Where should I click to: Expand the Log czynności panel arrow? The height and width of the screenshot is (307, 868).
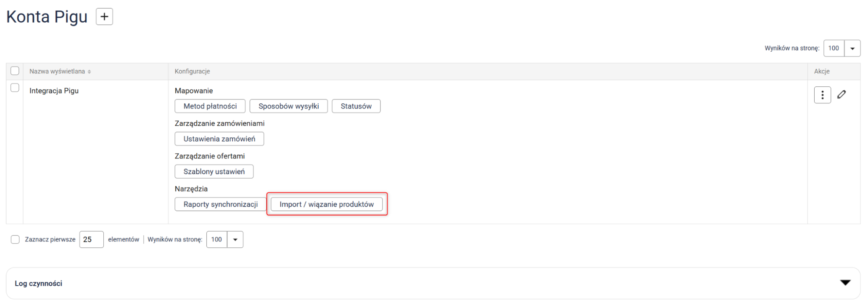tap(845, 283)
